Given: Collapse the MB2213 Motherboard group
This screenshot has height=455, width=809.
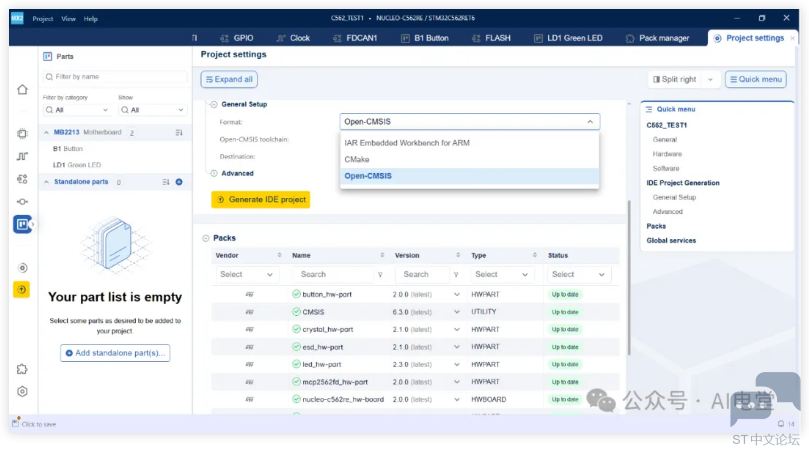Looking at the screenshot, I should [45, 132].
